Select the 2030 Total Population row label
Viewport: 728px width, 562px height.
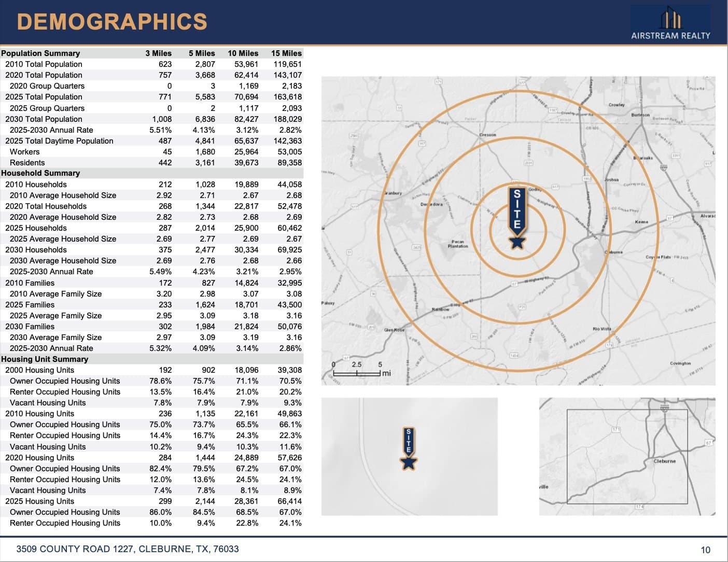point(44,119)
